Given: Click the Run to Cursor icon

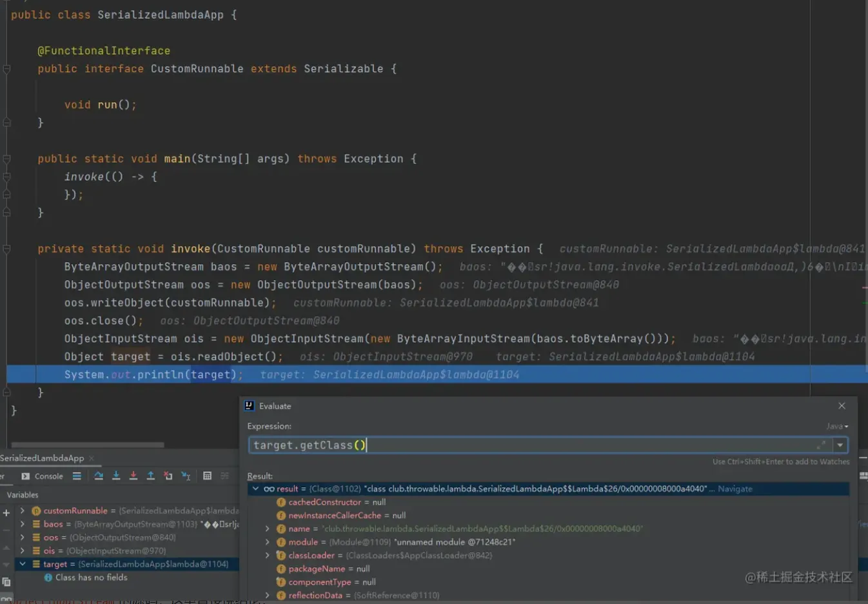Looking at the screenshot, I should (x=186, y=476).
